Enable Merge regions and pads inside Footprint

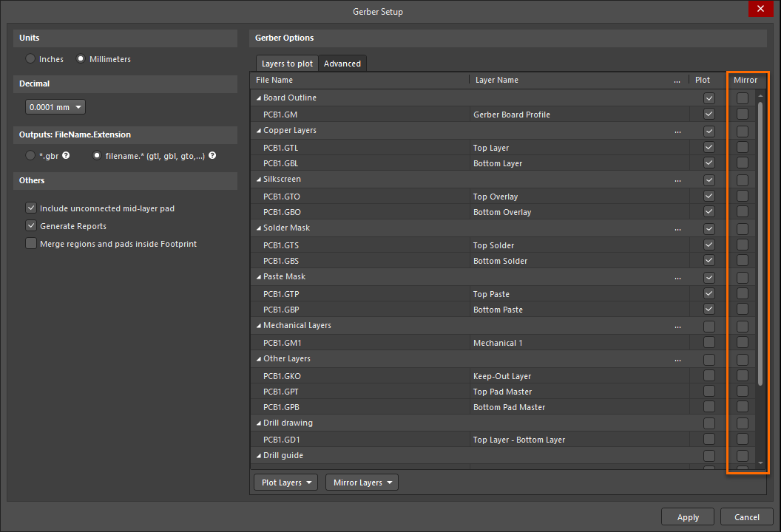click(x=31, y=244)
